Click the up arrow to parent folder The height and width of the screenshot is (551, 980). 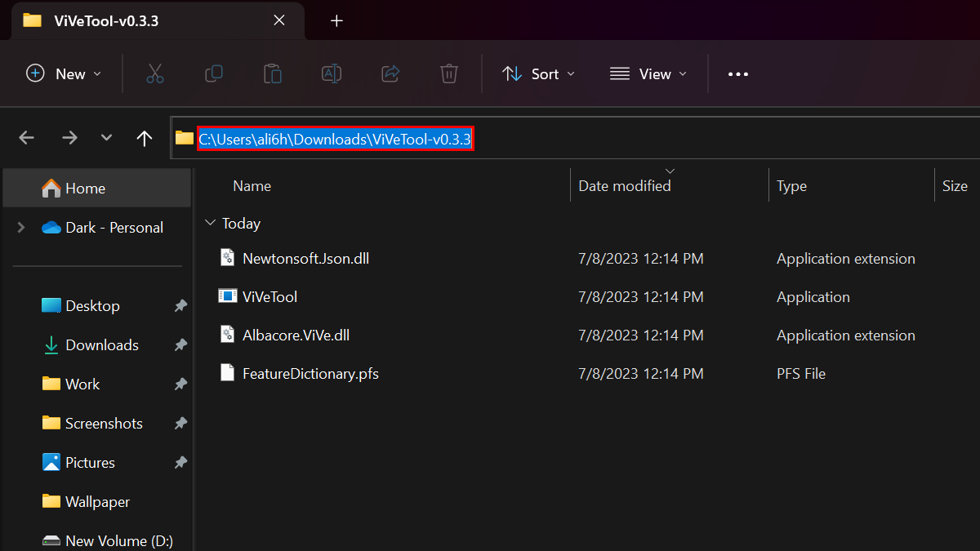coord(145,138)
